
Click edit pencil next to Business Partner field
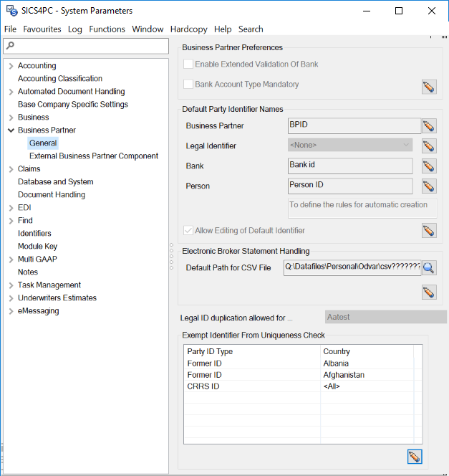click(429, 126)
